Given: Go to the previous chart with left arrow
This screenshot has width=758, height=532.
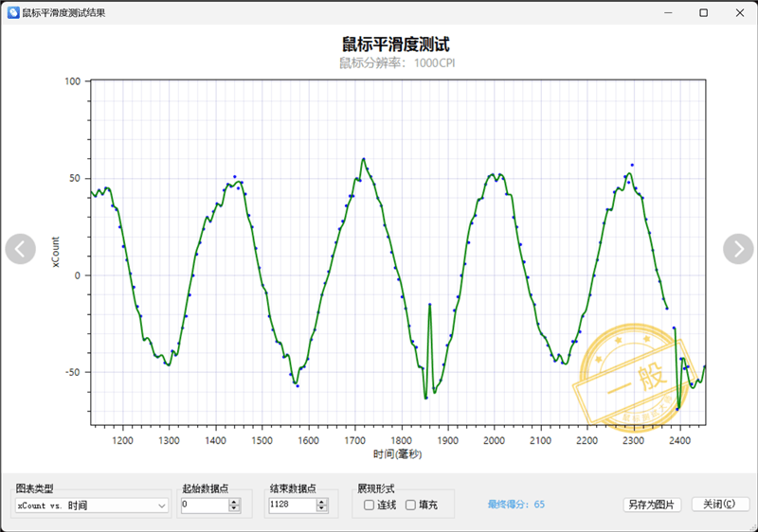Looking at the screenshot, I should pos(20,249).
